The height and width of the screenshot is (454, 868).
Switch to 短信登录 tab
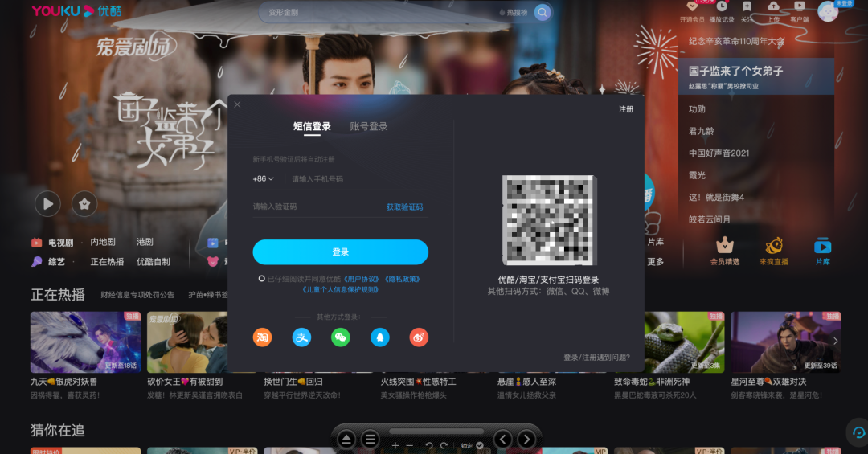tap(312, 126)
